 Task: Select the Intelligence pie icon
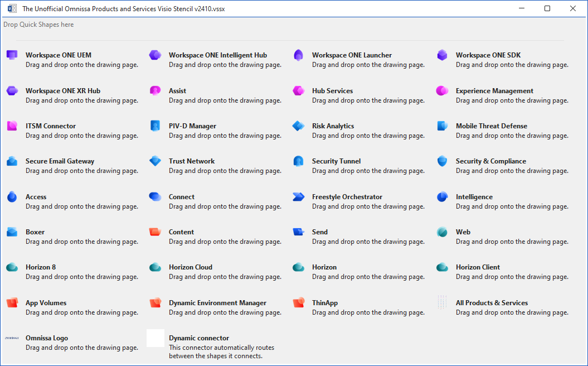442,197
